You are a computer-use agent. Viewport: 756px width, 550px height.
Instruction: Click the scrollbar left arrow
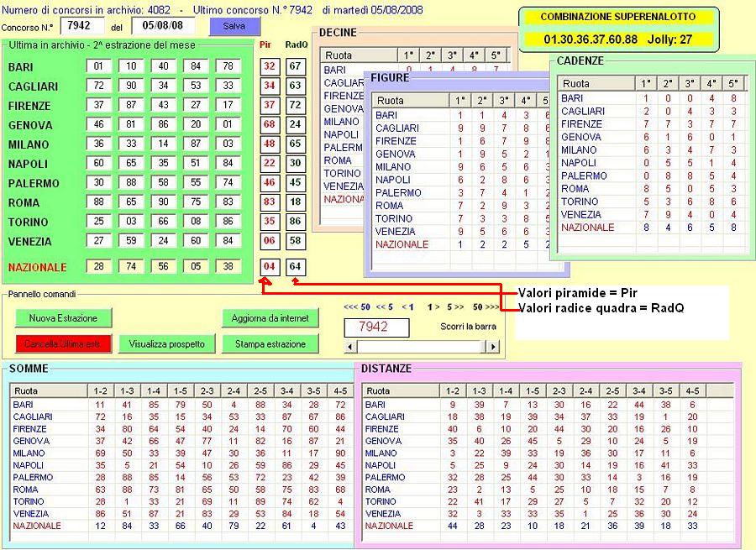coord(351,346)
